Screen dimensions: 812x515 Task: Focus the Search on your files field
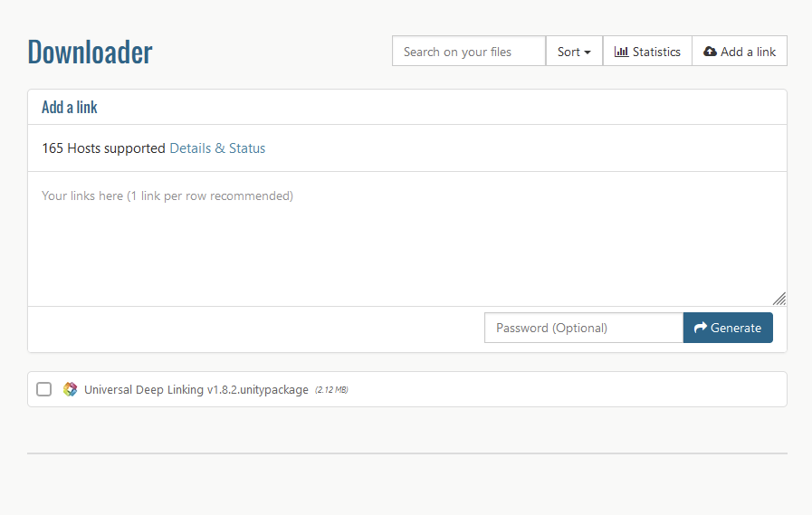468,52
